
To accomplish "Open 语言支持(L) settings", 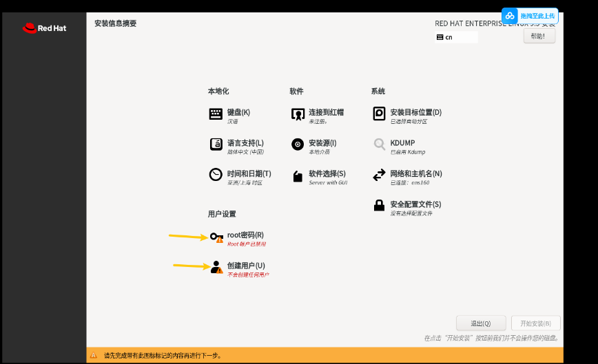I will click(x=245, y=143).
